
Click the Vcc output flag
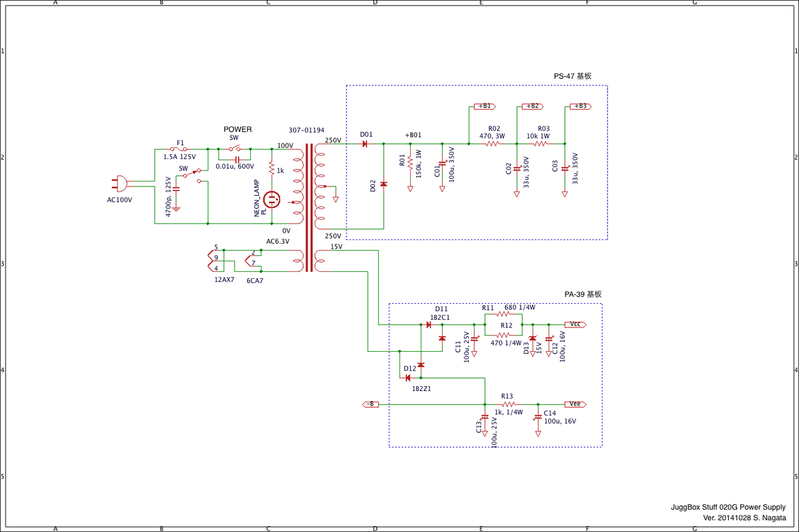pos(575,324)
